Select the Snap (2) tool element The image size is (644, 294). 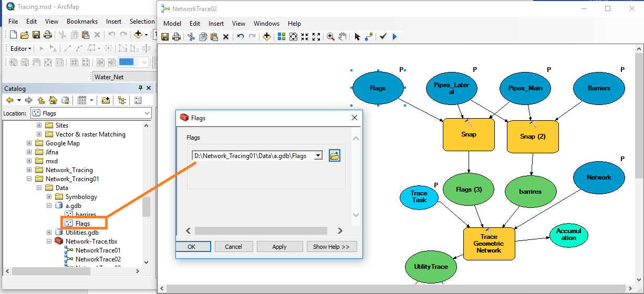[x=533, y=136]
